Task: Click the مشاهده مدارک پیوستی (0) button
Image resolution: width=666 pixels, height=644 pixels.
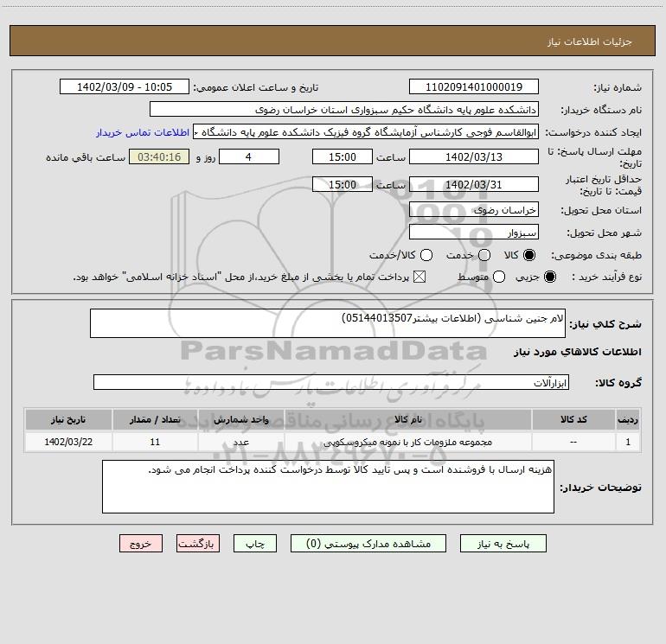Action: coord(368,544)
